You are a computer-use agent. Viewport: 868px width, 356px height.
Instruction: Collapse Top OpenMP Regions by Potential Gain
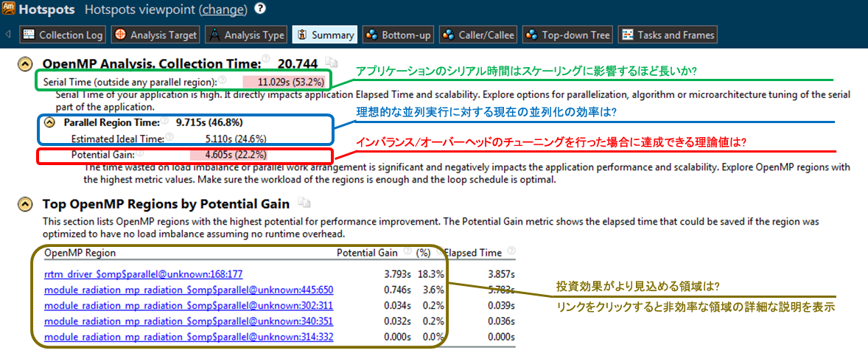point(25,203)
